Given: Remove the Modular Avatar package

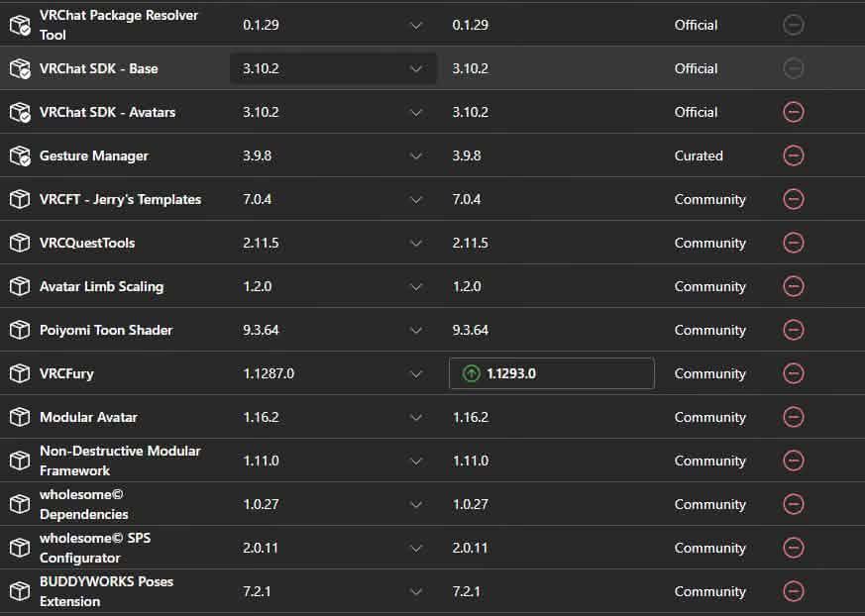Looking at the screenshot, I should coord(794,417).
